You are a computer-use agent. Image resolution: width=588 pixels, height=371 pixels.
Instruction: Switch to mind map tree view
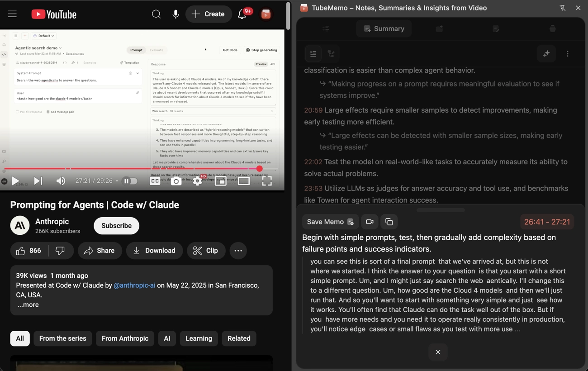pos(331,54)
